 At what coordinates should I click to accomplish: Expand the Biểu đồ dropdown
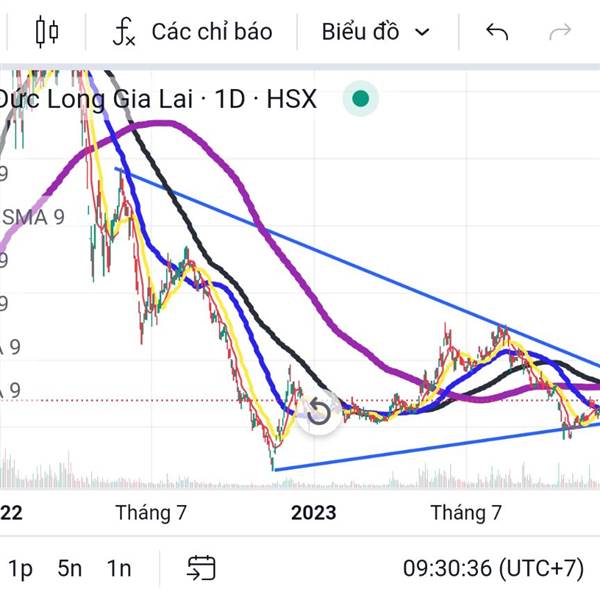point(375,32)
